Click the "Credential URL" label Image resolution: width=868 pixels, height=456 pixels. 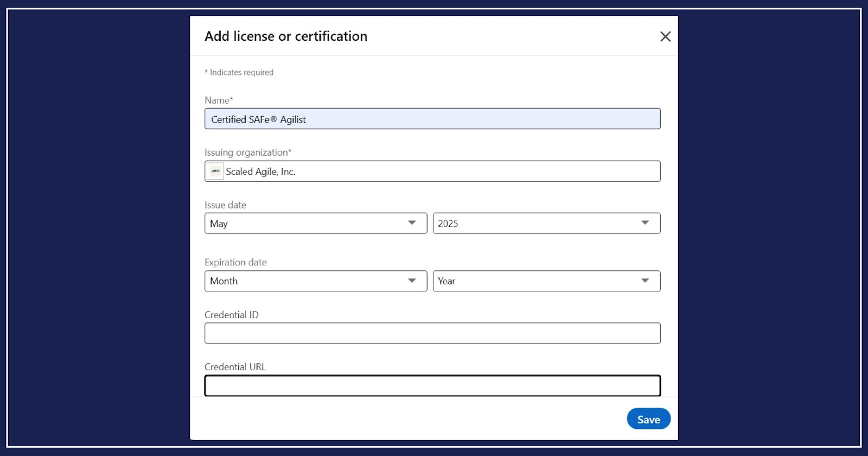(x=235, y=367)
